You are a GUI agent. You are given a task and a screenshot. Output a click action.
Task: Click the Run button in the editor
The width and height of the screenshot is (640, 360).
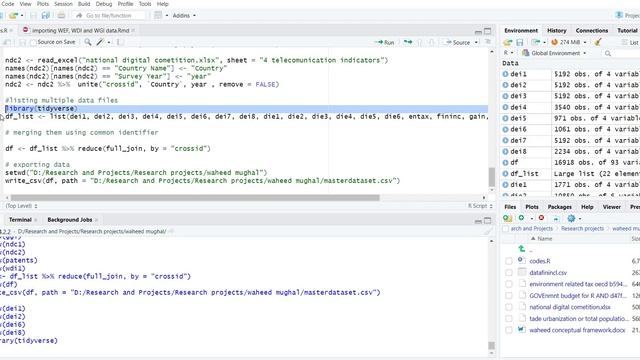pyautogui.click(x=384, y=42)
